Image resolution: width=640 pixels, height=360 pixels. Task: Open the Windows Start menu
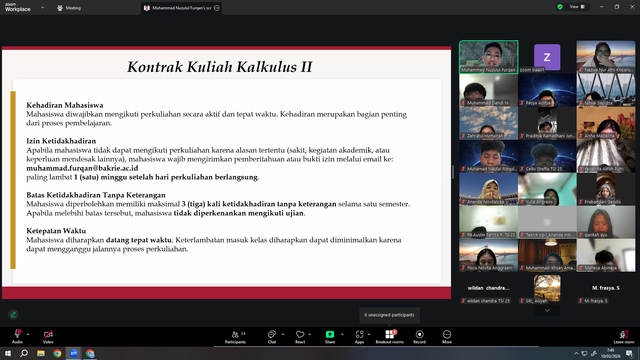8,353
